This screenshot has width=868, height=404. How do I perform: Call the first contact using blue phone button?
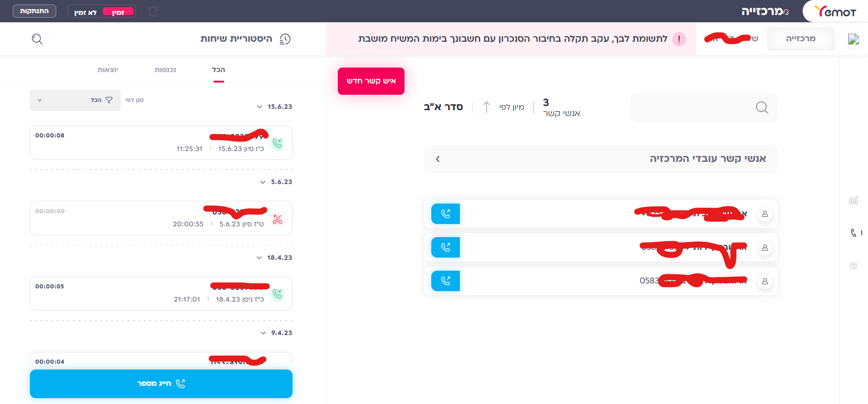tap(445, 214)
